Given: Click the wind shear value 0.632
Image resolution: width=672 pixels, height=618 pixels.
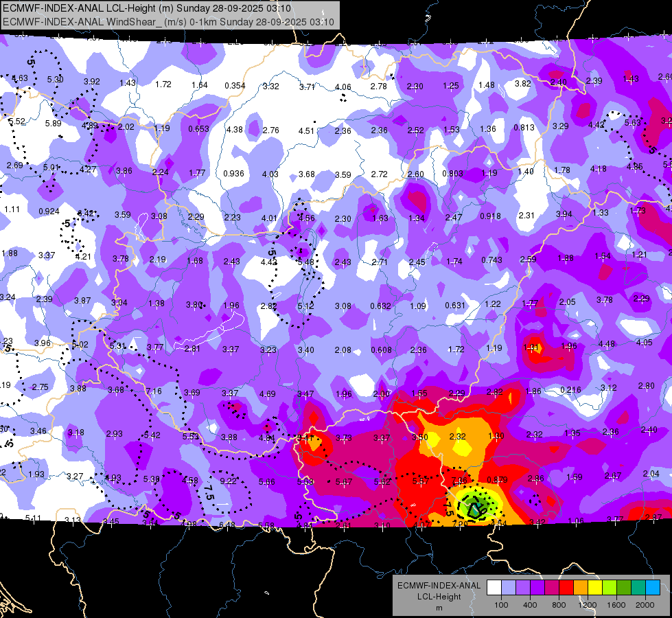Looking at the screenshot, I should [x=380, y=306].
